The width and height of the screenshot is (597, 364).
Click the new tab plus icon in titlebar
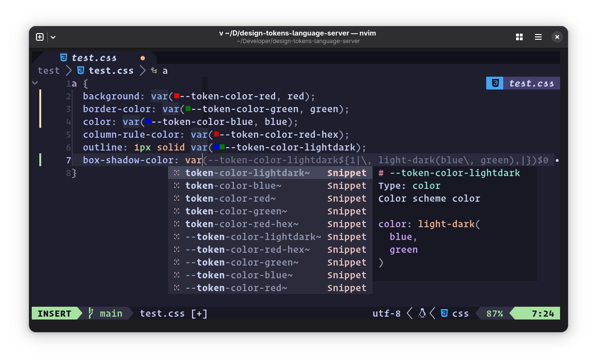40,36
